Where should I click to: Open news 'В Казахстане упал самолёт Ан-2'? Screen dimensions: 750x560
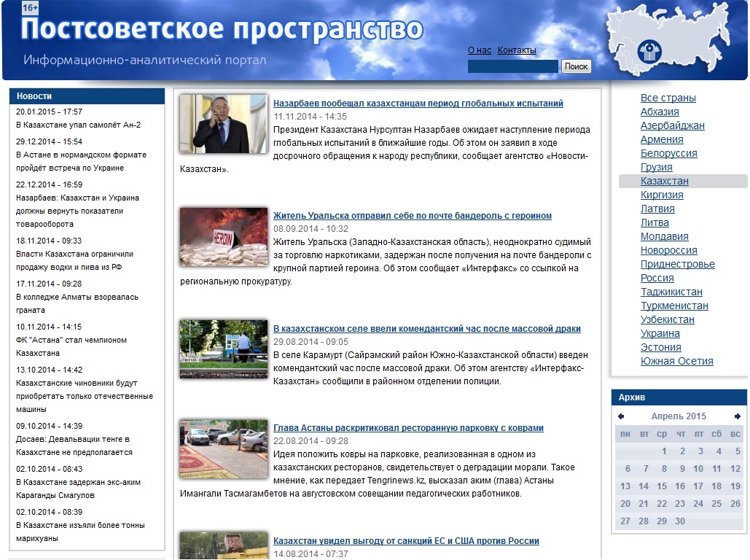click(79, 125)
